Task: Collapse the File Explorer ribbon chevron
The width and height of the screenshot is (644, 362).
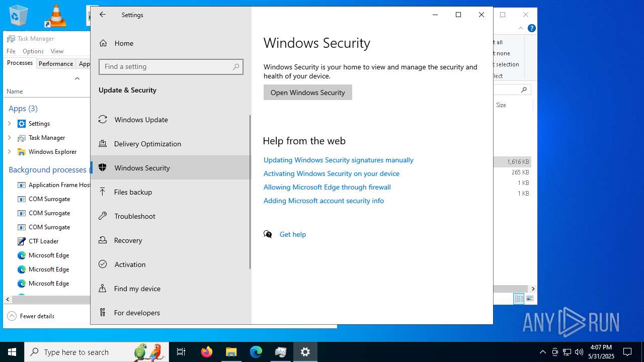Action: point(521,28)
